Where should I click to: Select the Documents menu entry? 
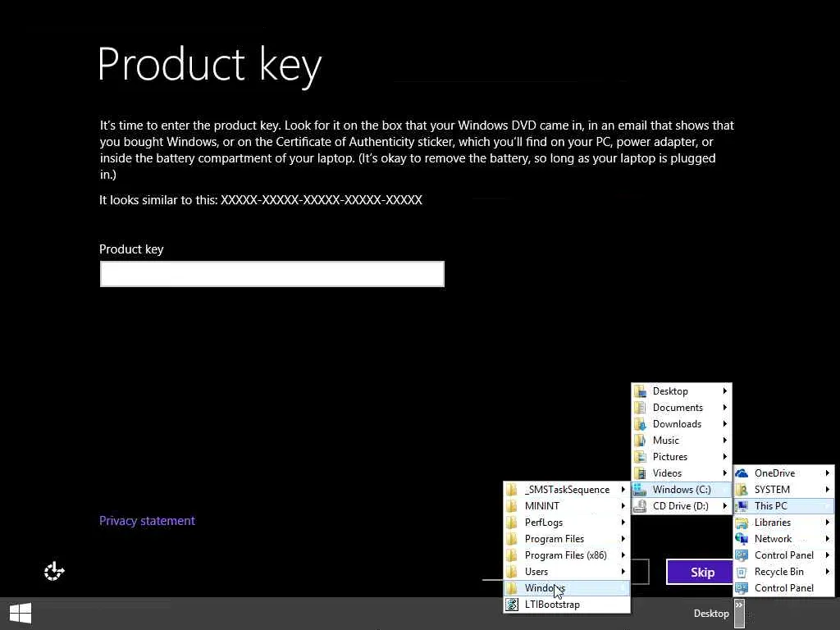(682, 408)
